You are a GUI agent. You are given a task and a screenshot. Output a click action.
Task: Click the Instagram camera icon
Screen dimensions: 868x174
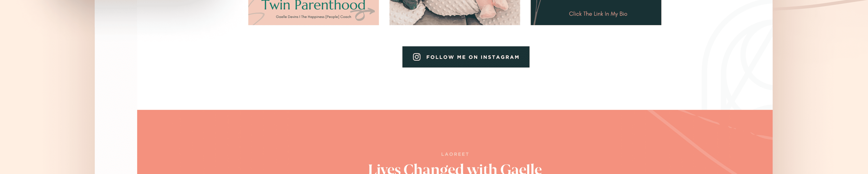coord(416,57)
